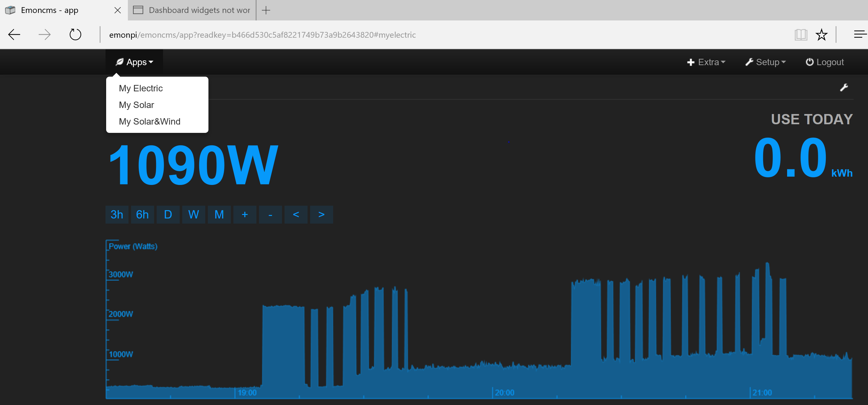Viewport: 868px width, 405px height.
Task: Click the USE TODAY heading
Action: 812,119
